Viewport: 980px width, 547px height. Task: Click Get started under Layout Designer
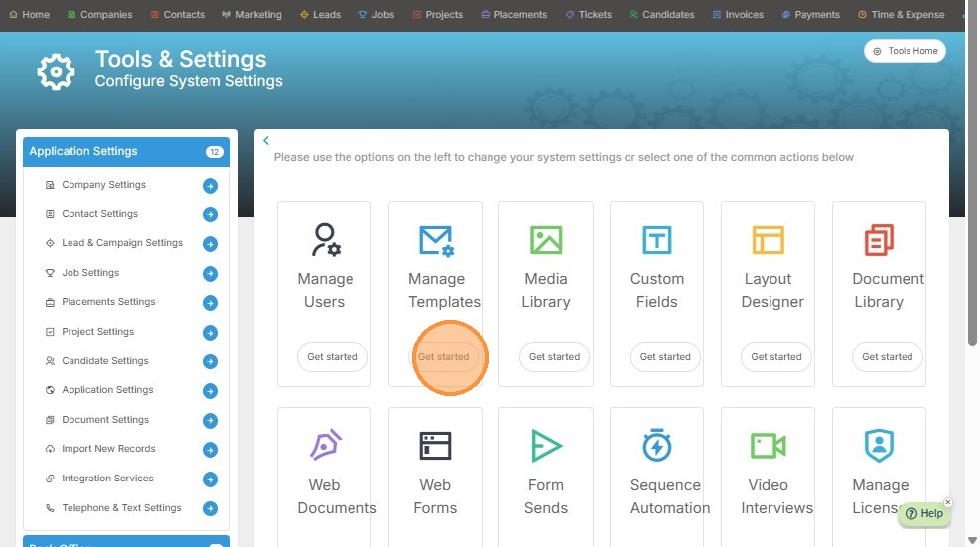coord(776,357)
